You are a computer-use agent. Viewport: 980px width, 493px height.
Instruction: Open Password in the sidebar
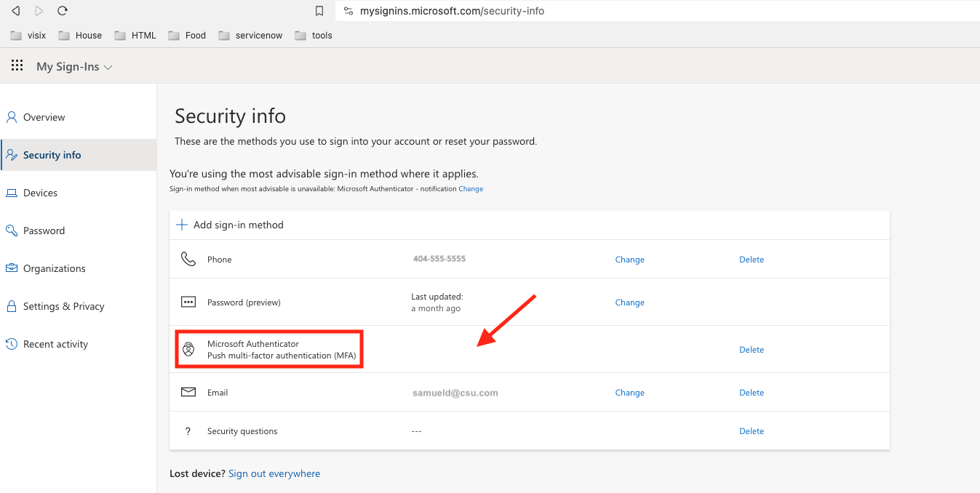click(78, 231)
